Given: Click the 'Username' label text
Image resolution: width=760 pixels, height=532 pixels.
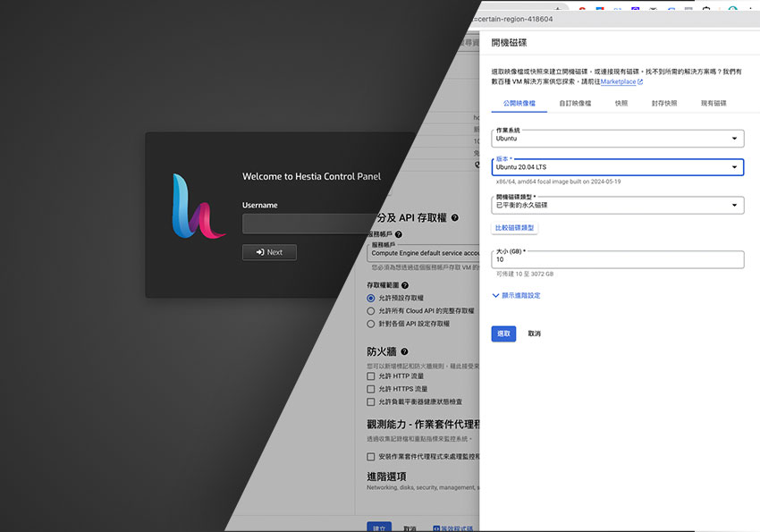Looking at the screenshot, I should tap(260, 206).
